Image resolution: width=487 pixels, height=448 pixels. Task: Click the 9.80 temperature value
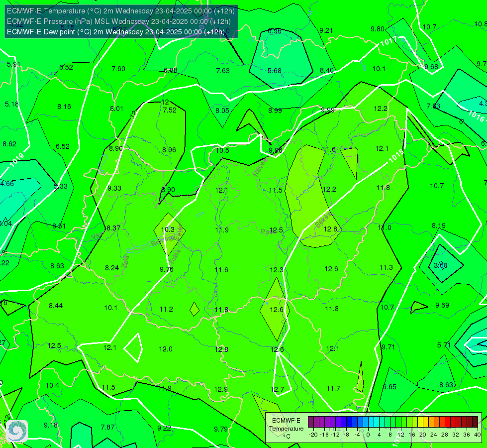[378, 29]
